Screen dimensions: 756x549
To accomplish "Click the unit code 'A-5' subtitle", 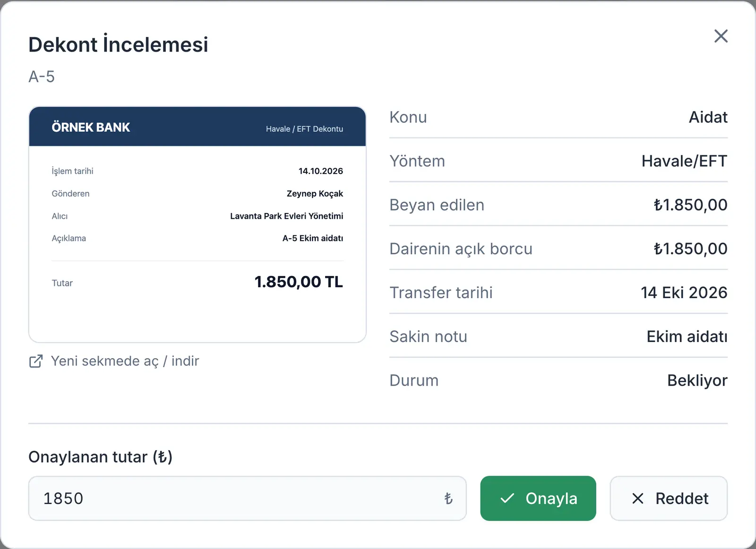I will pyautogui.click(x=42, y=77).
